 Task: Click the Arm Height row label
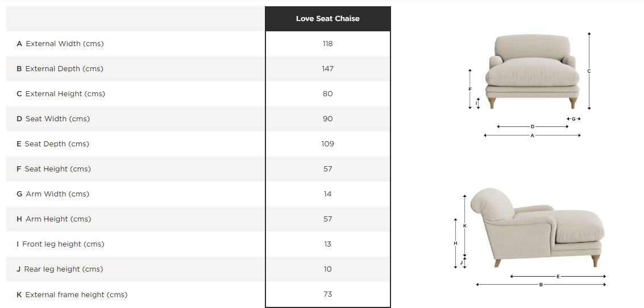point(53,219)
